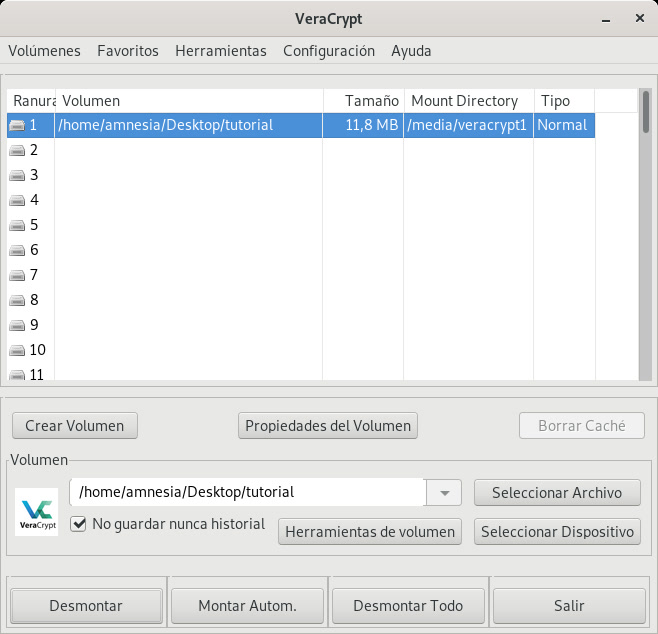Expand the volume path dropdown arrow
This screenshot has height=634, width=658.
[443, 492]
